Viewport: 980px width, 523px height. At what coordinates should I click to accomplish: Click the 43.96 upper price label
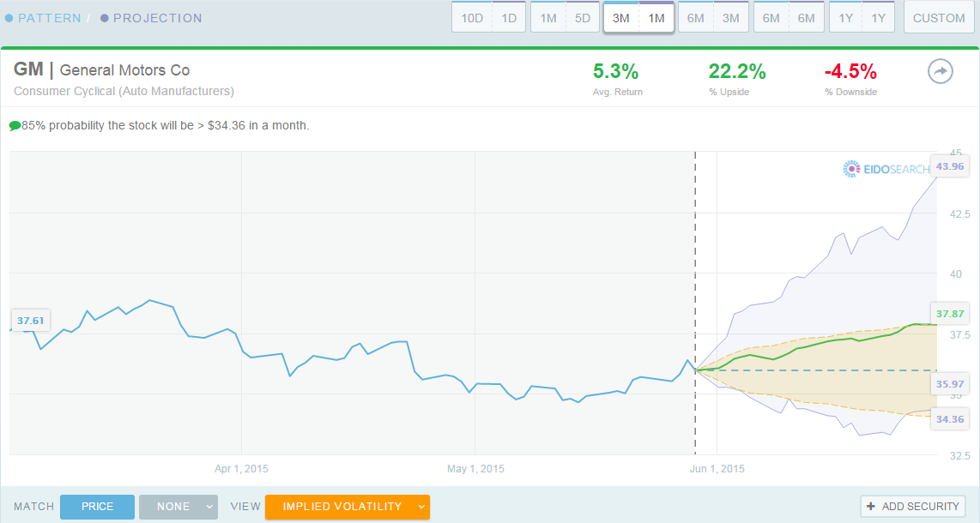[950, 166]
